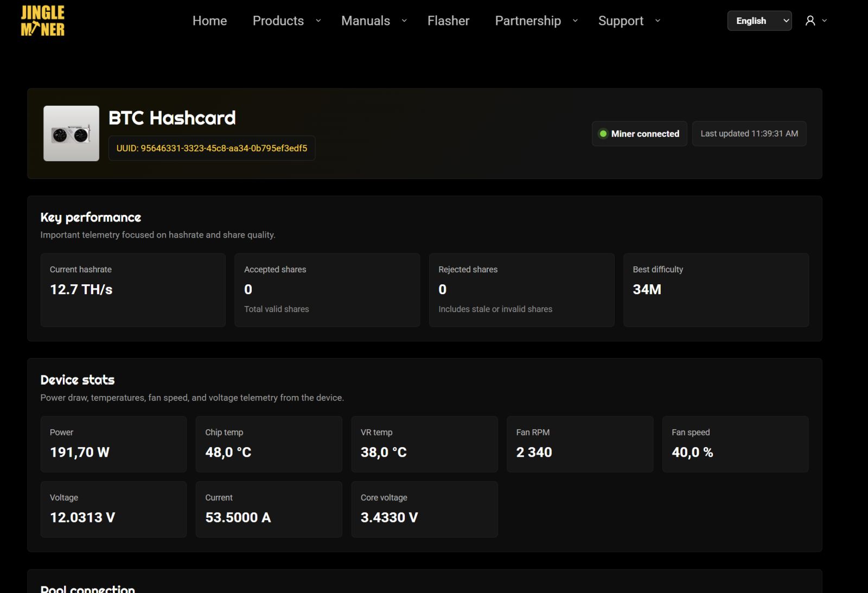Expand the Support chevron arrow

[658, 21]
